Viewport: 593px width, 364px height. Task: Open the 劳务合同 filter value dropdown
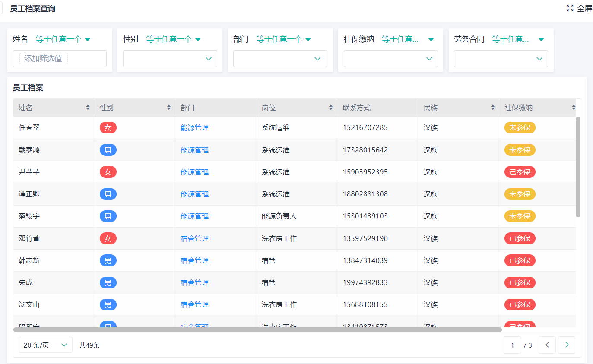501,59
